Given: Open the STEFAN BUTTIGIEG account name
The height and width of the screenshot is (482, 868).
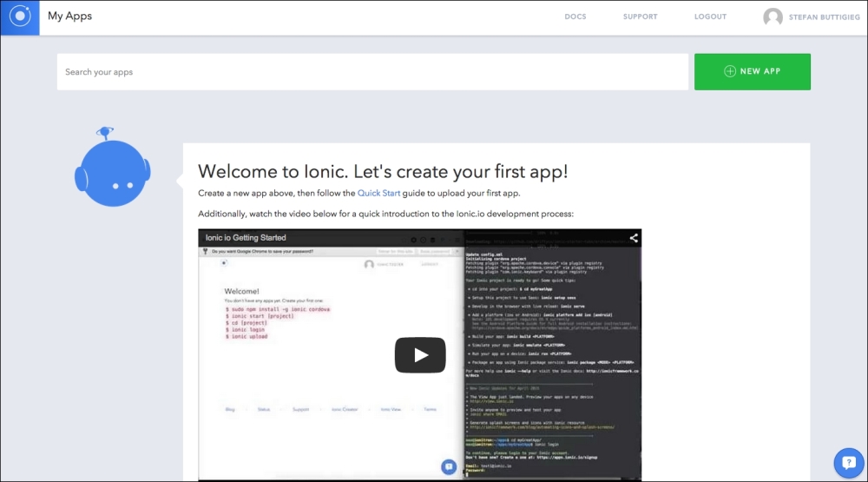Looking at the screenshot, I should (x=825, y=17).
